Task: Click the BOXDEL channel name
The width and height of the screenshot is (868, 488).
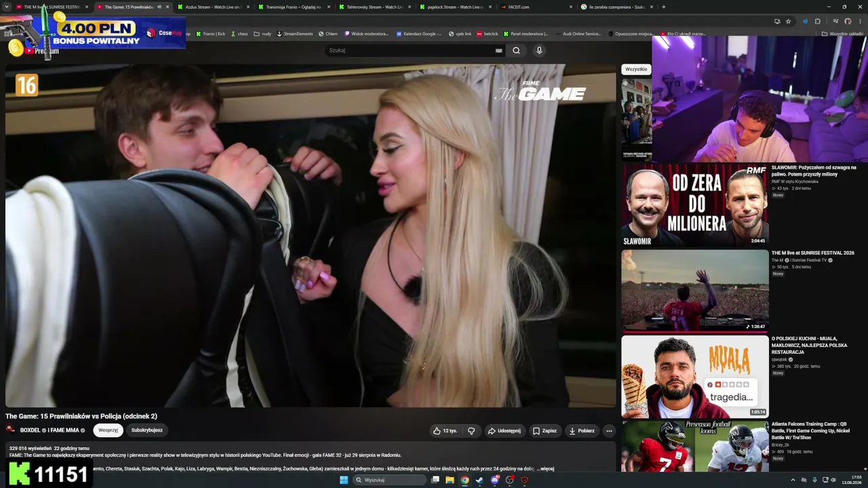Action: click(30, 430)
